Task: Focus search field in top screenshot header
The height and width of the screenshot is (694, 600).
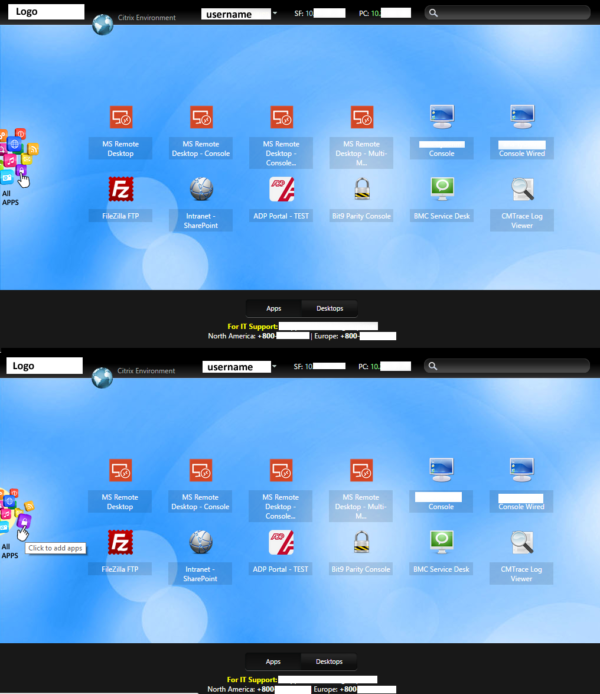Action: [508, 13]
